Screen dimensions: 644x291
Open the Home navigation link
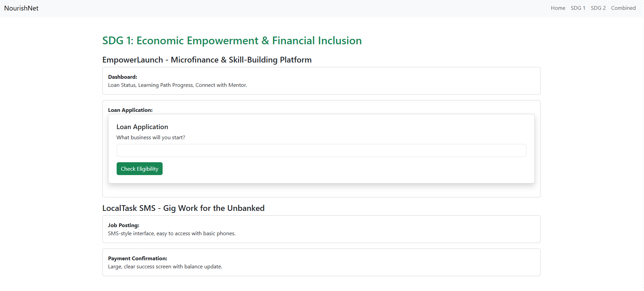point(558,8)
